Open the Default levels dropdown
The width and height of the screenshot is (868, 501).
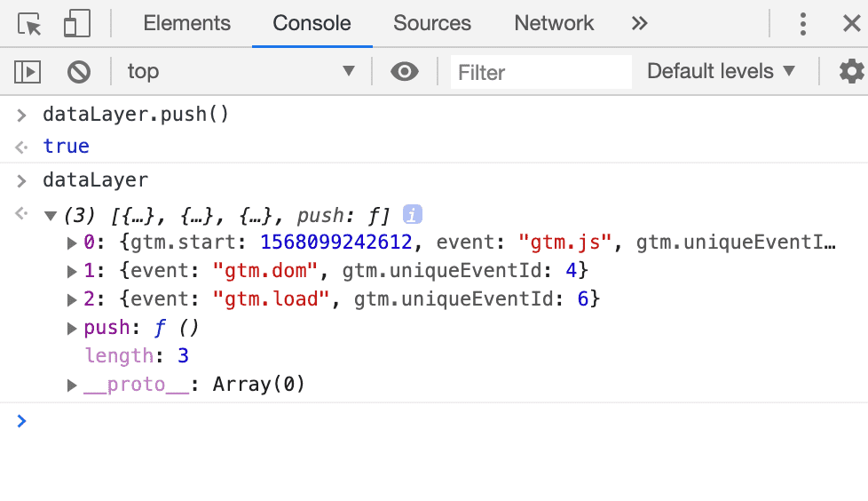[x=721, y=71]
